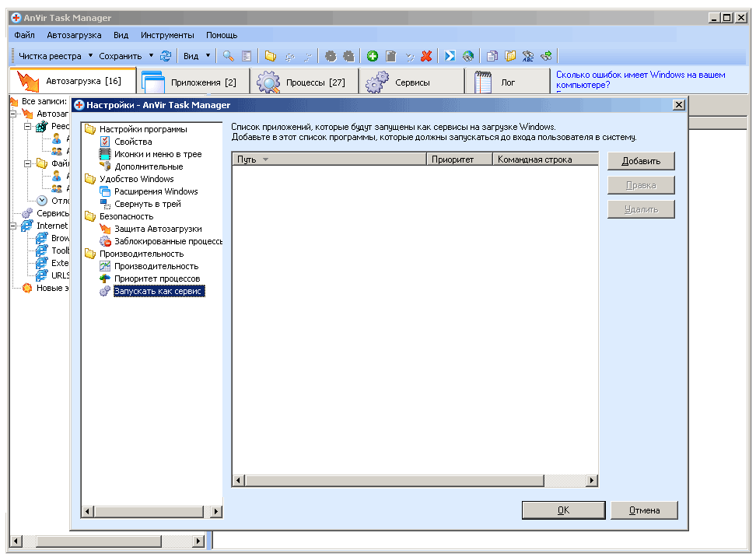Open the Вид toolbar dropdown
The height and width of the screenshot is (557, 756).
208,56
